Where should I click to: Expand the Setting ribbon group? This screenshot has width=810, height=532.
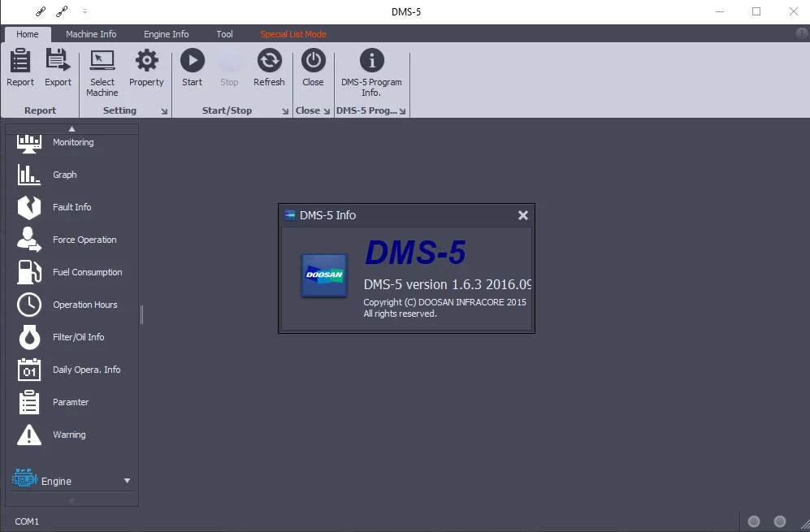click(164, 110)
